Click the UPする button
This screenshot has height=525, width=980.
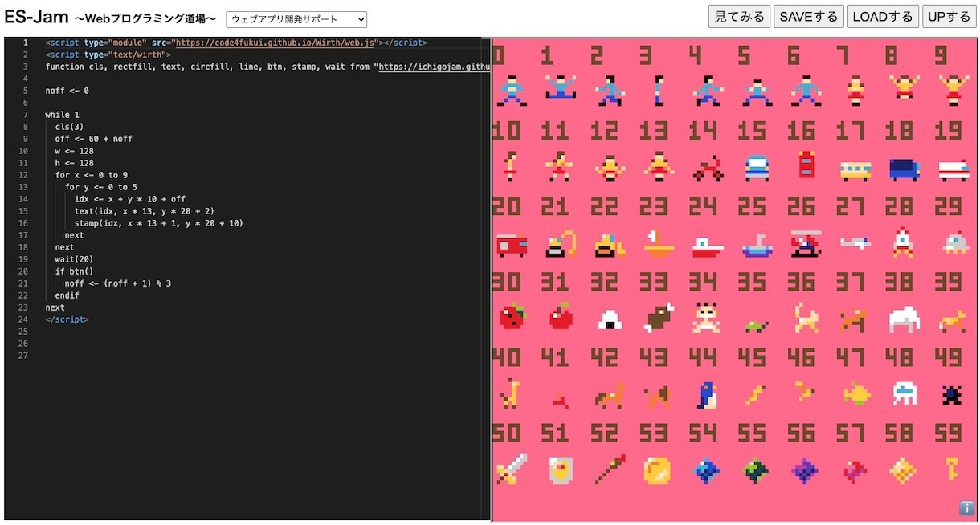pyautogui.click(x=948, y=17)
